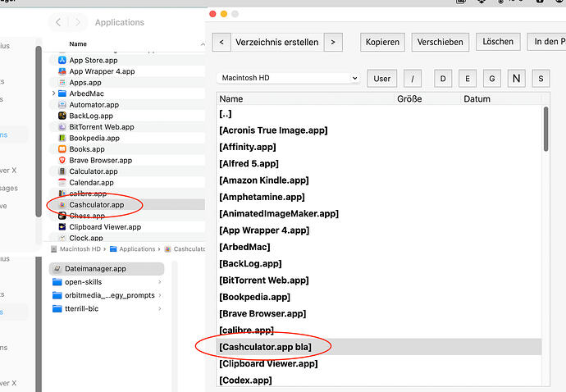Click the Calculator.app icon in Finder

(x=62, y=171)
